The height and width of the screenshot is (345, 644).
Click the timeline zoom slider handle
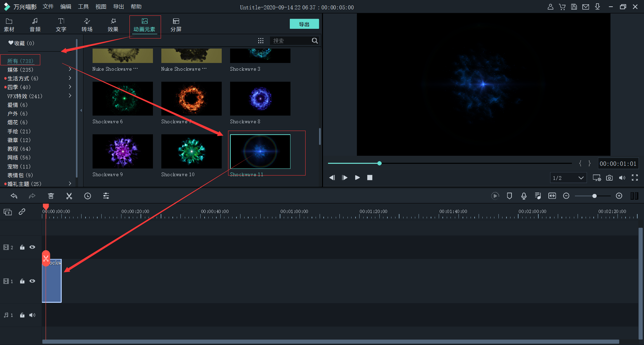(594, 196)
